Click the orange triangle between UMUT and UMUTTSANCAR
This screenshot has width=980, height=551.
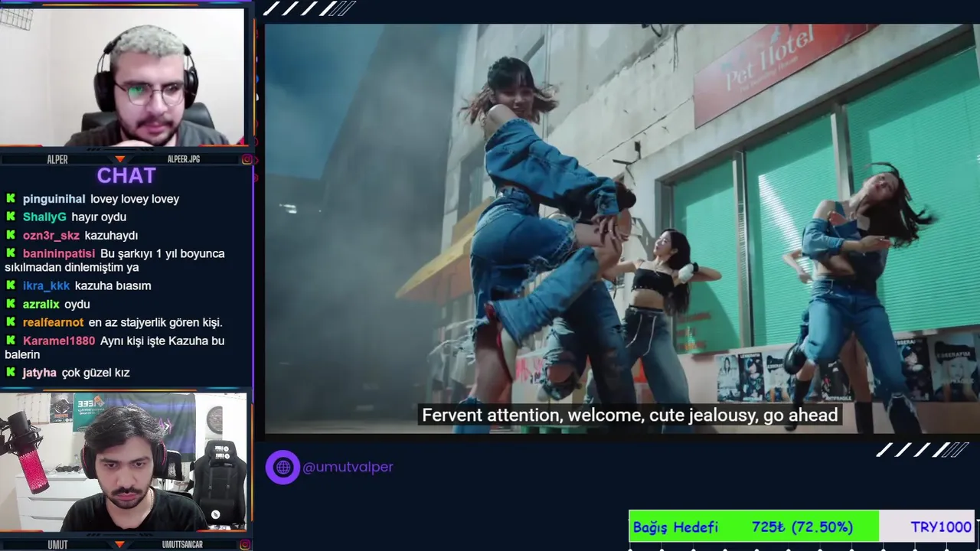(x=119, y=545)
